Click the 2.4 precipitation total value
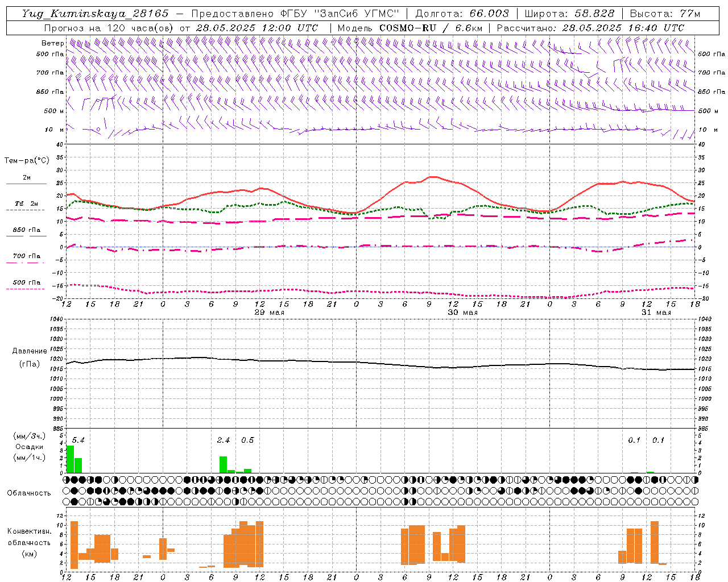The image size is (728, 582). pyautogui.click(x=224, y=440)
